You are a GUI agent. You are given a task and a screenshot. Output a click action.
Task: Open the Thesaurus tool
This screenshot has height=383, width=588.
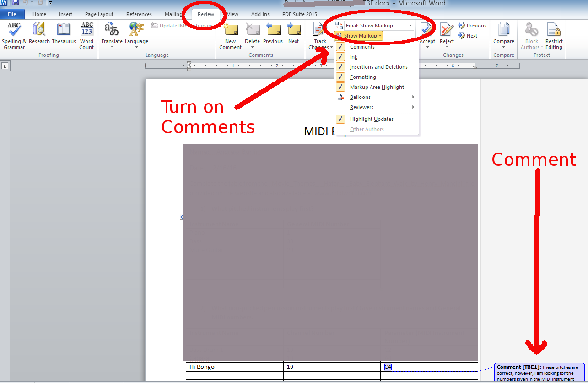pos(64,33)
